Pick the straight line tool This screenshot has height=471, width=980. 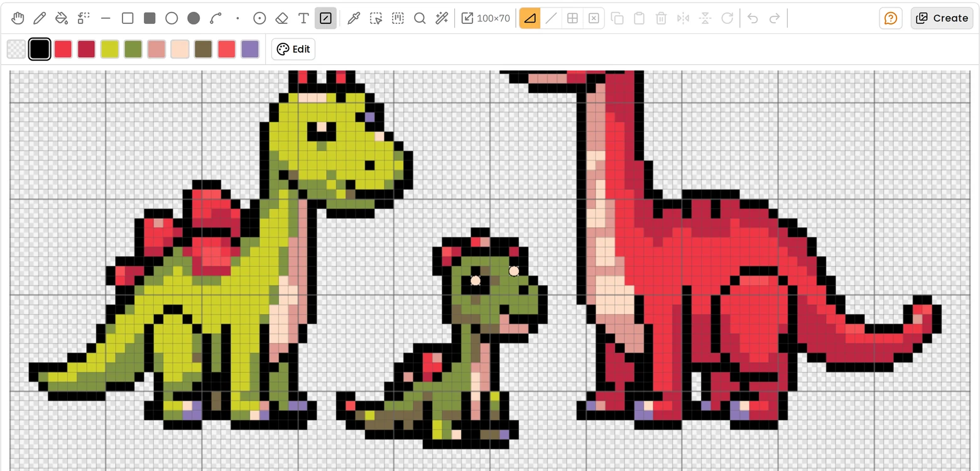click(106, 18)
